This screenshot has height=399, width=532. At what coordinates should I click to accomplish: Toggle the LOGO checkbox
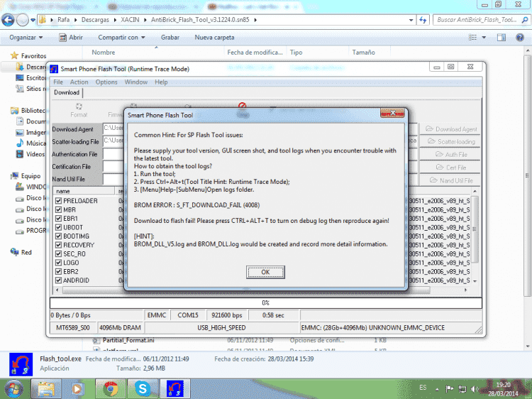point(58,263)
